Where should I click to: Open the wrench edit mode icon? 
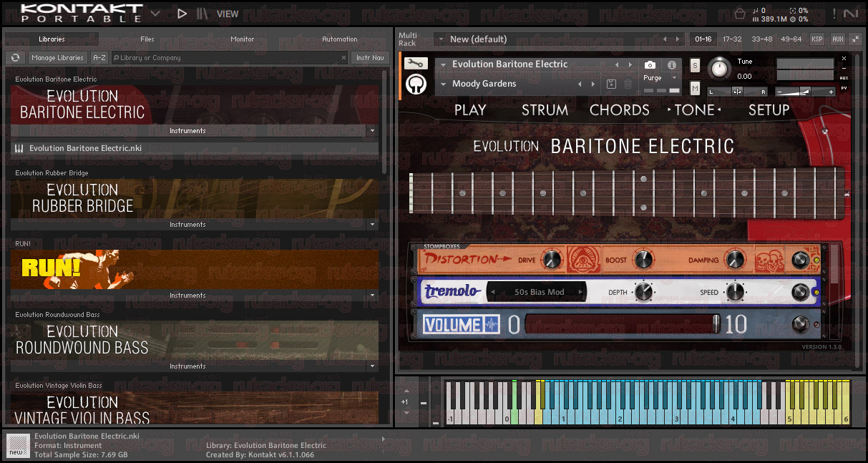415,64
